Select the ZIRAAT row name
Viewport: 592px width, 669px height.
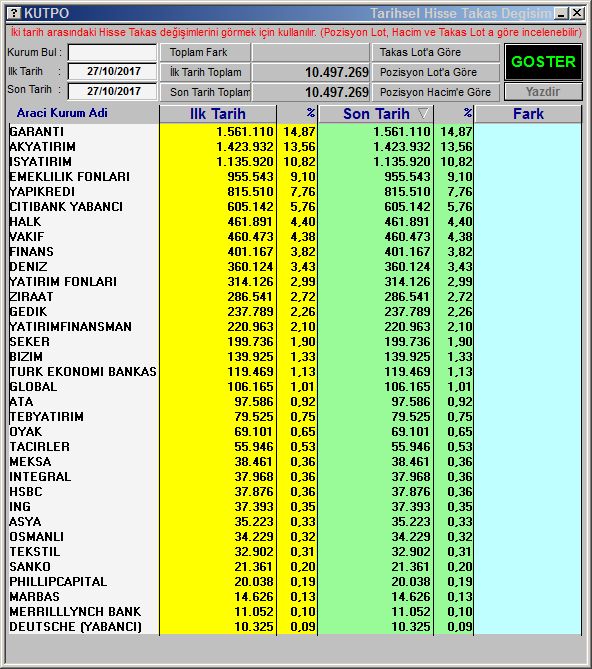coord(32,297)
